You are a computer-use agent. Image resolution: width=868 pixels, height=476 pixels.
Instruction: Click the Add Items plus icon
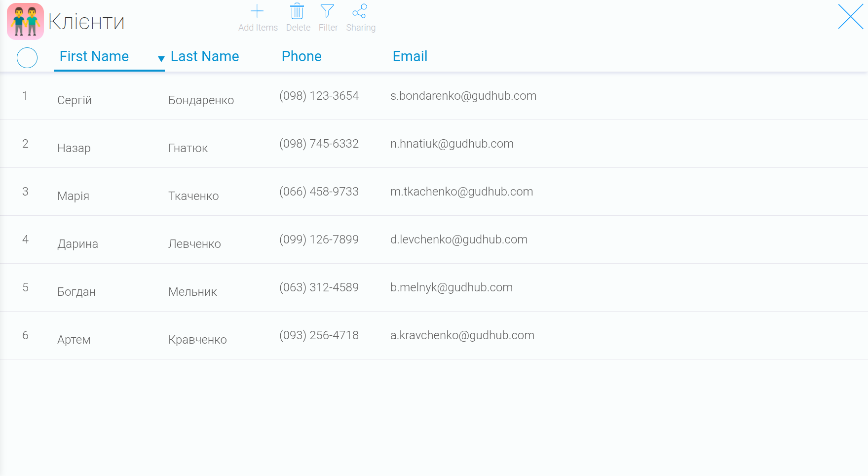click(x=257, y=11)
